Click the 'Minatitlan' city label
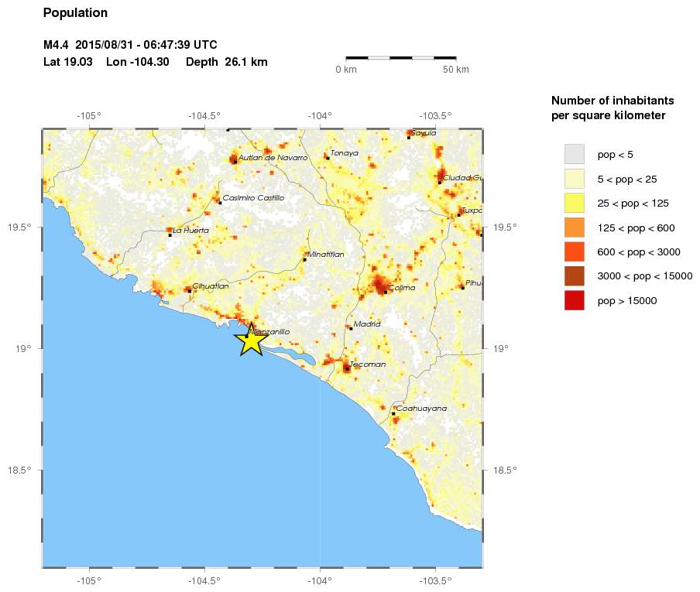 point(326,255)
